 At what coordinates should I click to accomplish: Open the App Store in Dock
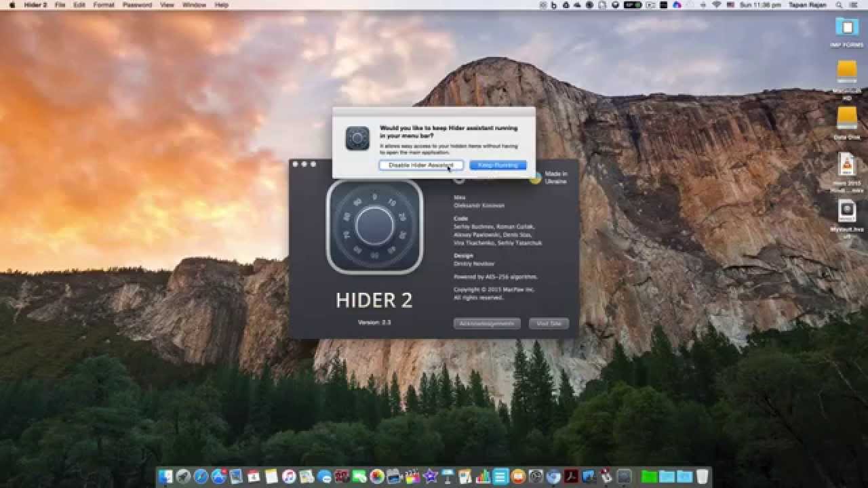click(x=219, y=476)
